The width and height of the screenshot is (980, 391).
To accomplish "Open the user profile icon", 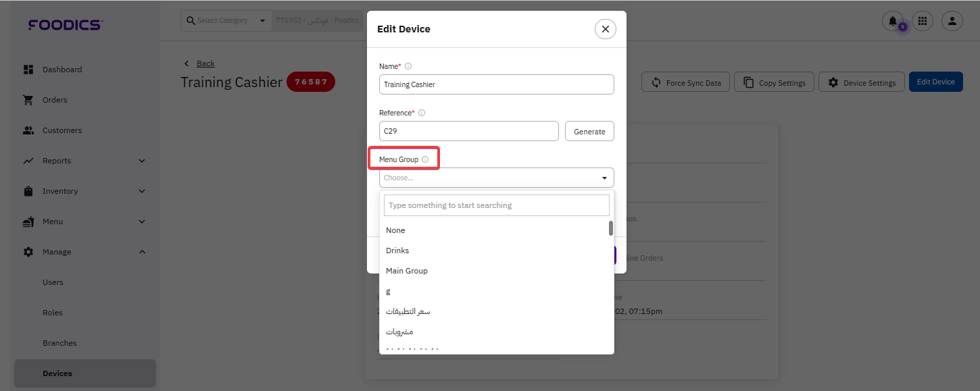I will (952, 22).
